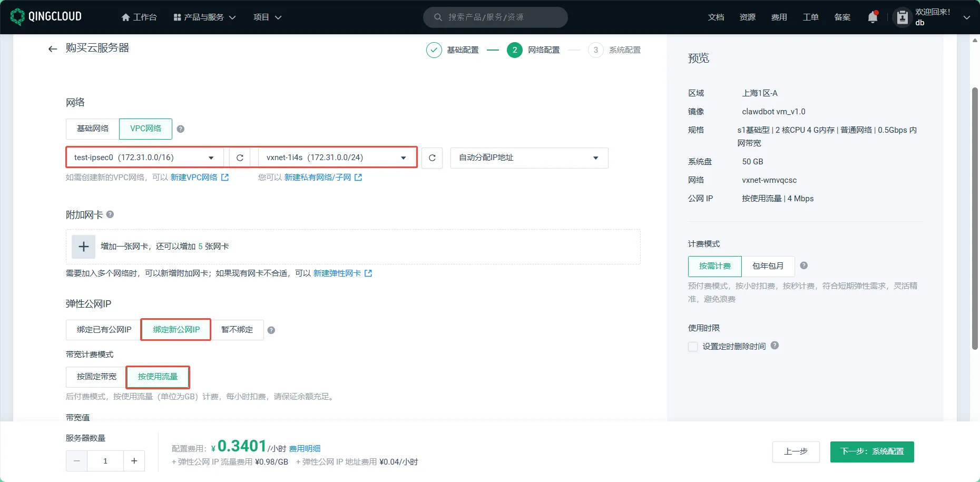
Task: Click 下一步：系统配置 button
Action: point(871,451)
